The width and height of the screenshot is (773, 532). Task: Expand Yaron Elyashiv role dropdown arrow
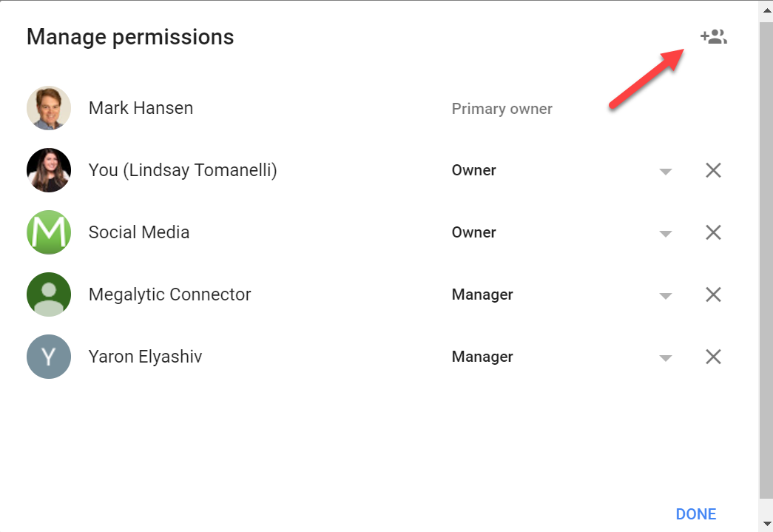point(666,358)
